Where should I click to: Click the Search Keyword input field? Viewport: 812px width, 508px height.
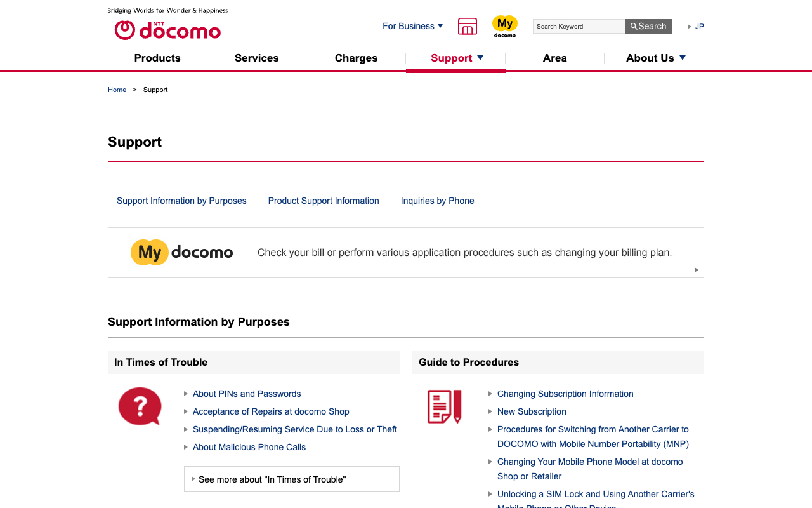pos(579,26)
